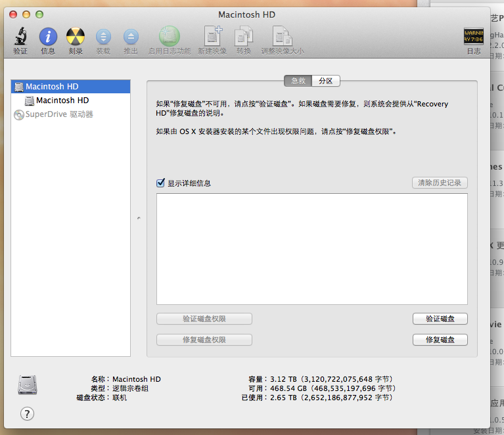This screenshot has height=435, width=504.
Task: Click the 验证磁盘 button
Action: [x=440, y=319]
